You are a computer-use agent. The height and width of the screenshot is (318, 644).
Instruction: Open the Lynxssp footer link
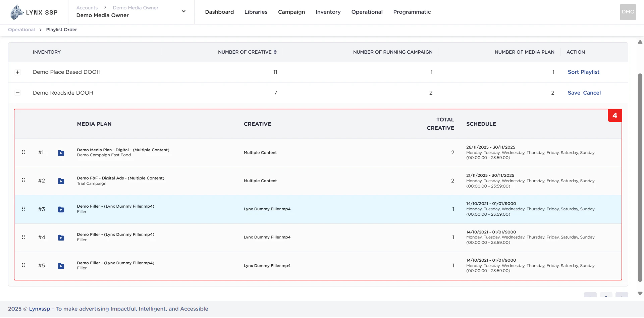[x=40, y=309]
